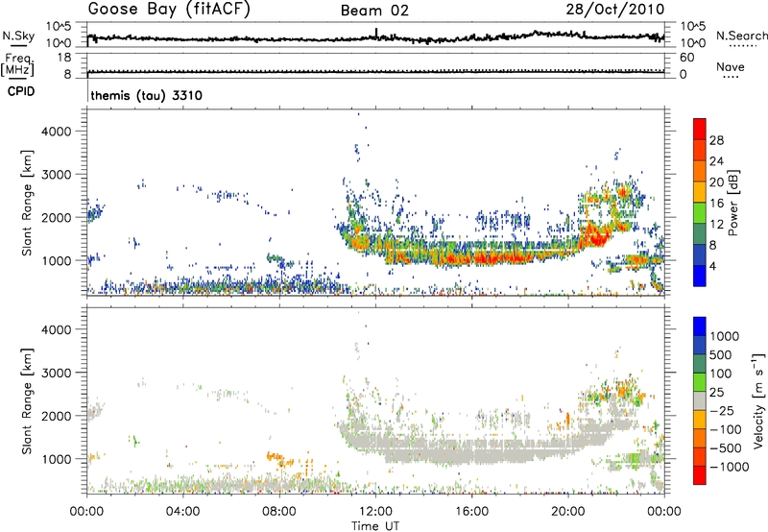Click 'themis (tau) 3310' text
This screenshot has width=768, height=532.
147,95
